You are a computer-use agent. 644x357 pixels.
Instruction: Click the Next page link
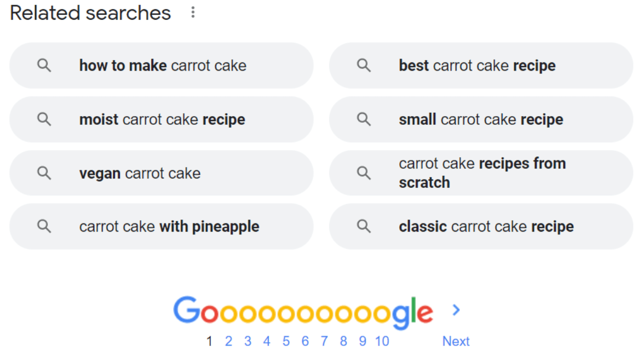tap(456, 342)
